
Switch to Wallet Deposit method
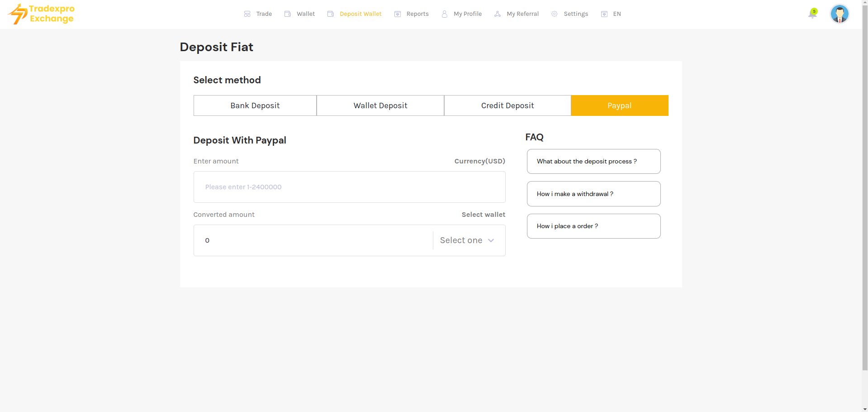[380, 105]
